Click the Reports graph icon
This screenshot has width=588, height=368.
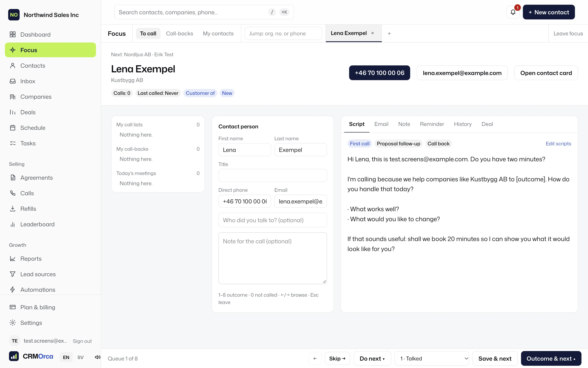click(13, 259)
